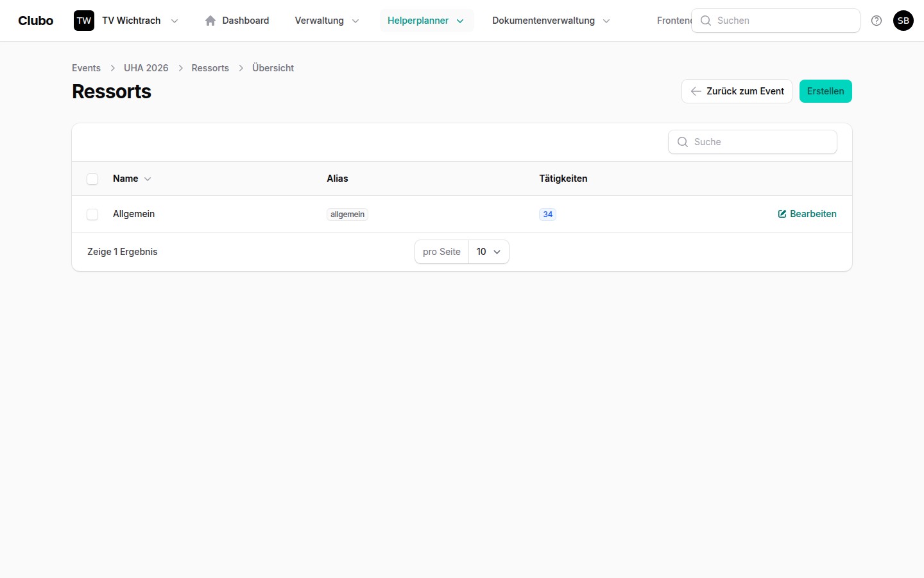Select the Allgemein row checkbox
This screenshot has width=924, height=578.
click(x=92, y=215)
